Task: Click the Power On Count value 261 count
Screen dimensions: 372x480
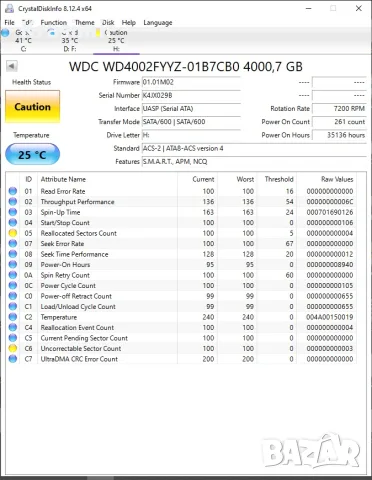Action: tap(339, 122)
